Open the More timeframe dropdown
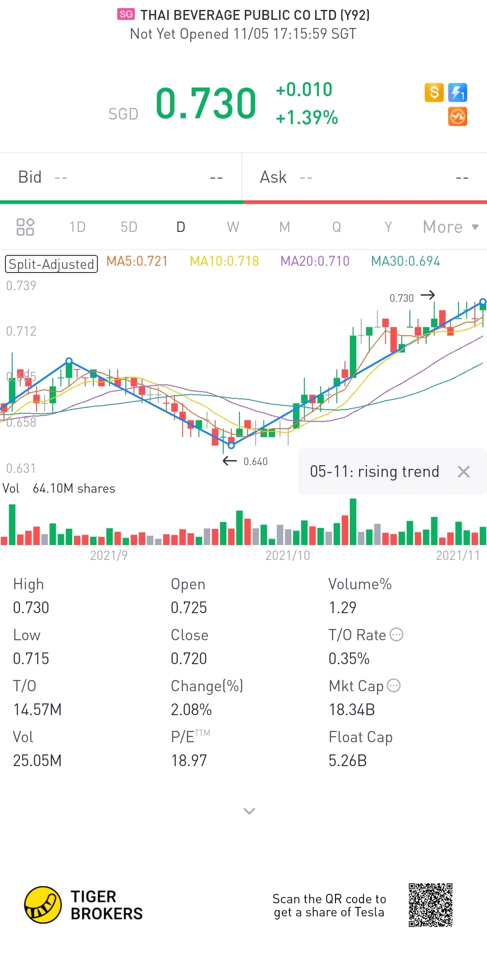The image size is (487, 980). 451,227
